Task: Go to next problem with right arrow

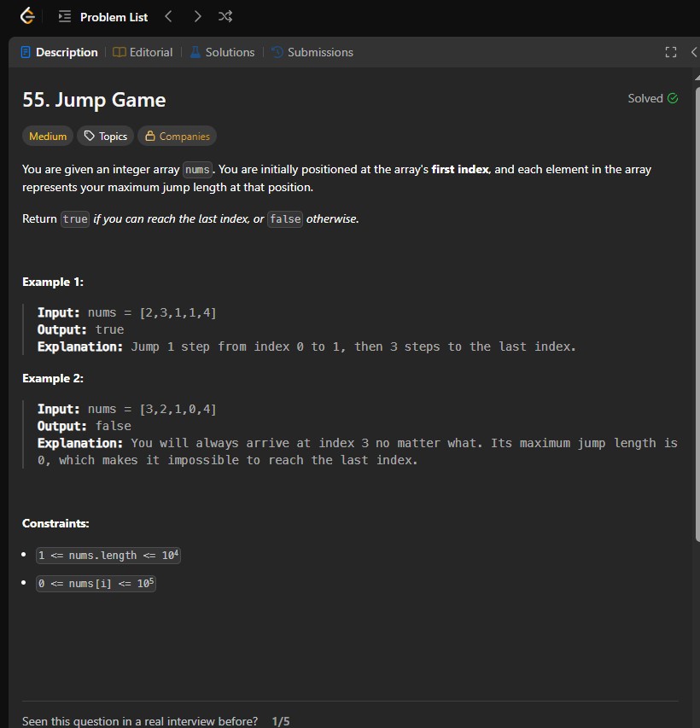Action: tap(197, 17)
